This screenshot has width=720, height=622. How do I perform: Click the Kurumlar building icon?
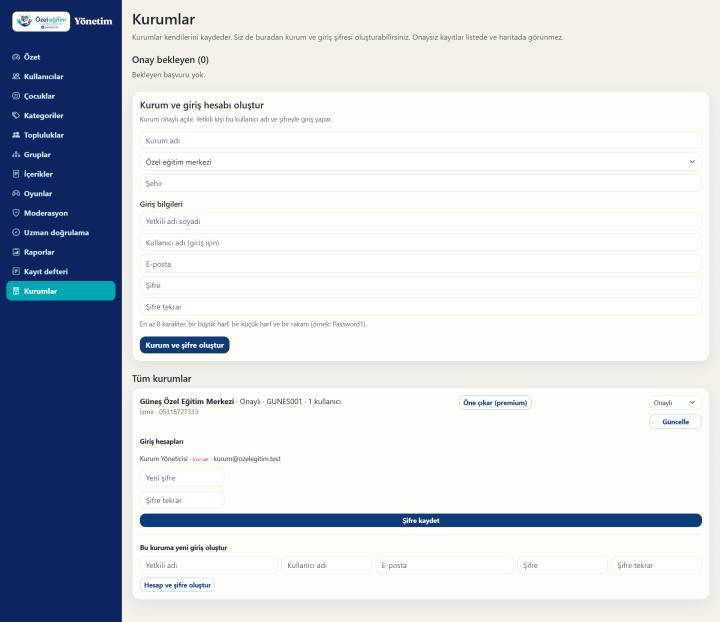pos(16,291)
